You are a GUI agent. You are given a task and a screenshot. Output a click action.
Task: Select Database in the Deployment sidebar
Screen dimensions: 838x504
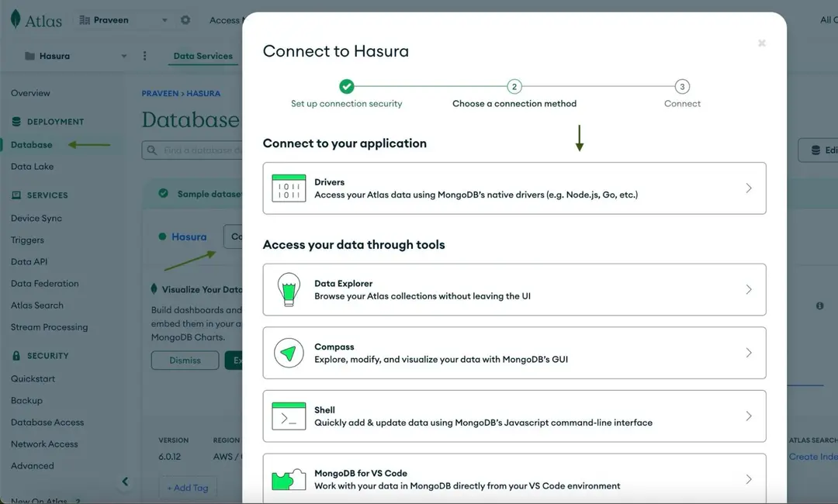click(x=31, y=144)
